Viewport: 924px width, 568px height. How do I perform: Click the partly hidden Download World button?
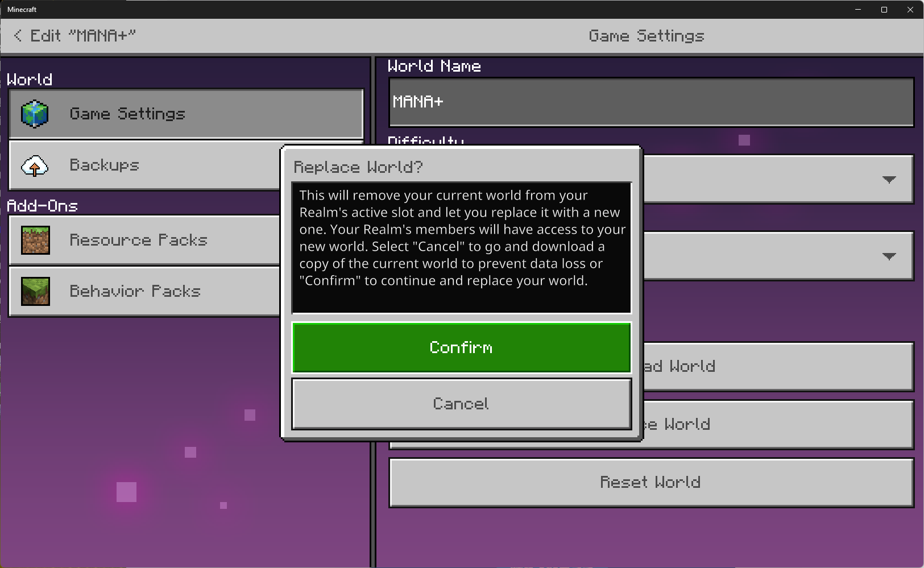click(x=778, y=366)
